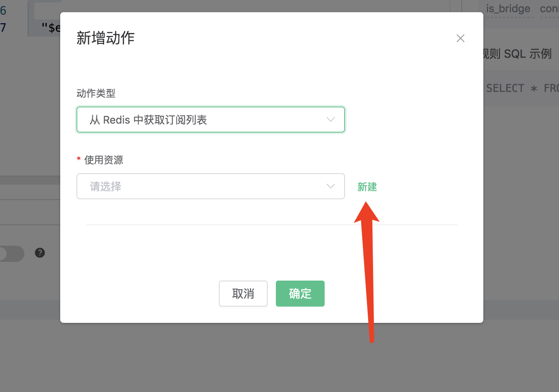Click the 新增动作 dialog title
Viewport: 559px width, 392px height.
click(105, 38)
